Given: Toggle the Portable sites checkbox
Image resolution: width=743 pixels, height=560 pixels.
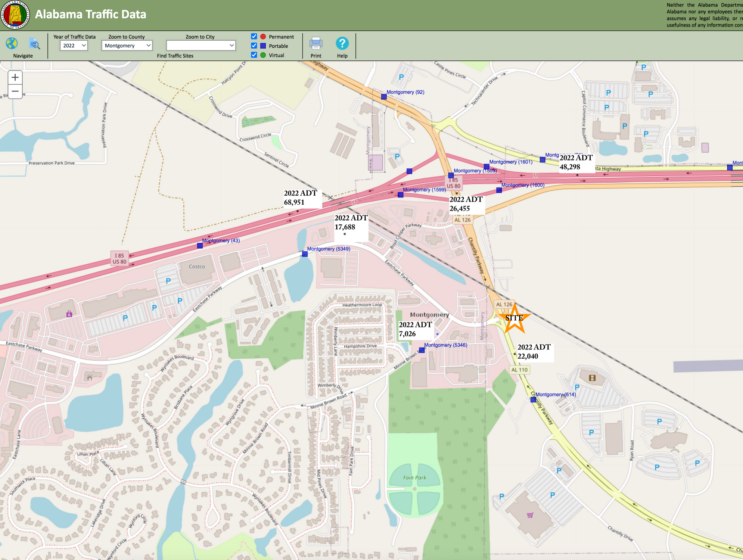Looking at the screenshot, I should point(254,46).
